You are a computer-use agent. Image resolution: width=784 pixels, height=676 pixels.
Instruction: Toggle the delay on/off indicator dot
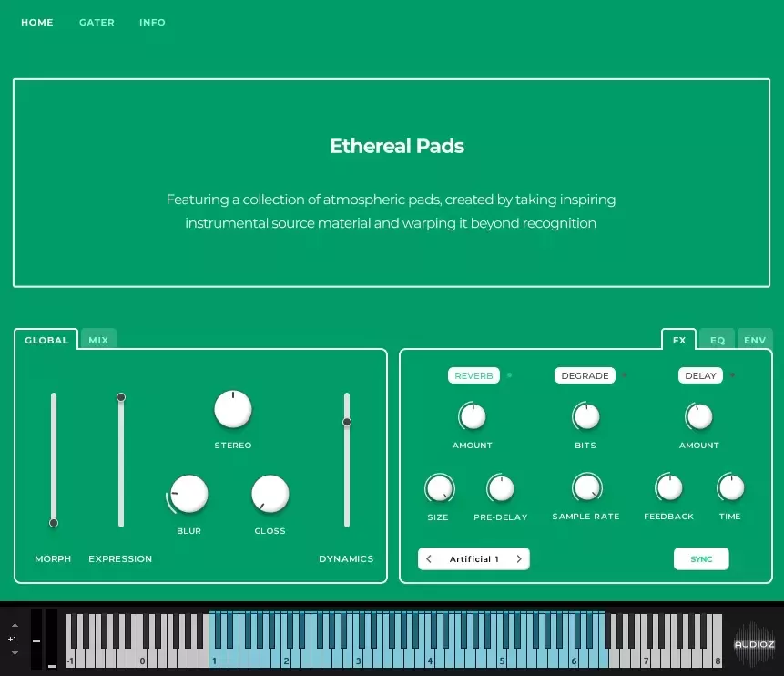(732, 374)
